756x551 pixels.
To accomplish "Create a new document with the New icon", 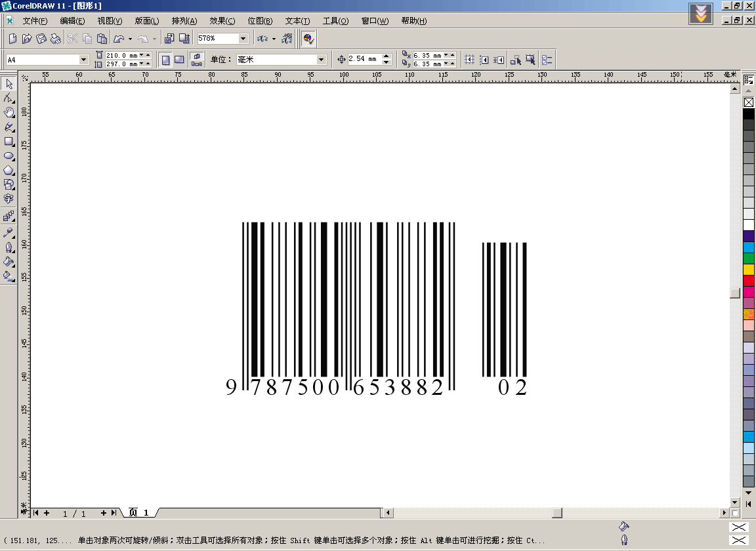I will pyautogui.click(x=12, y=39).
